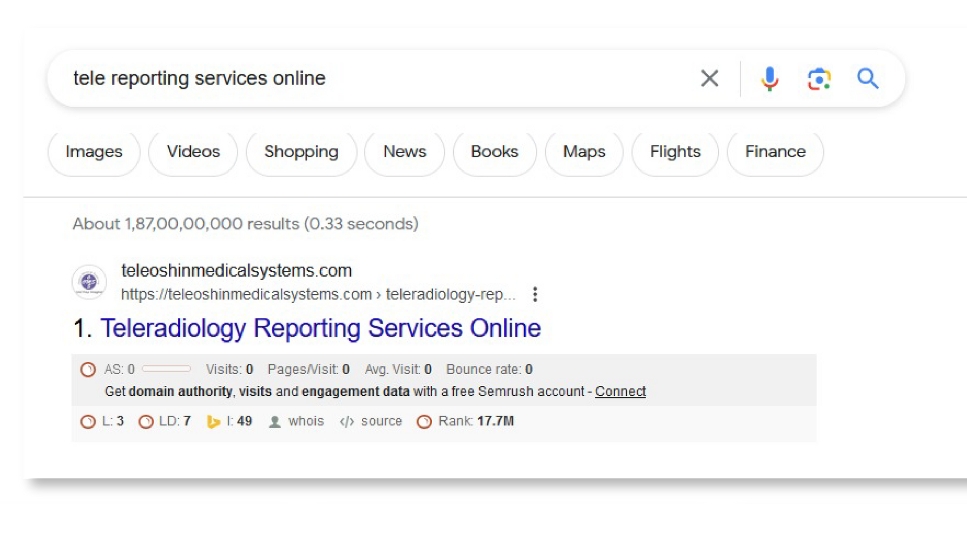Click the teleoshinmedicalsystems site favicon
The image size is (967, 560).
89,283
